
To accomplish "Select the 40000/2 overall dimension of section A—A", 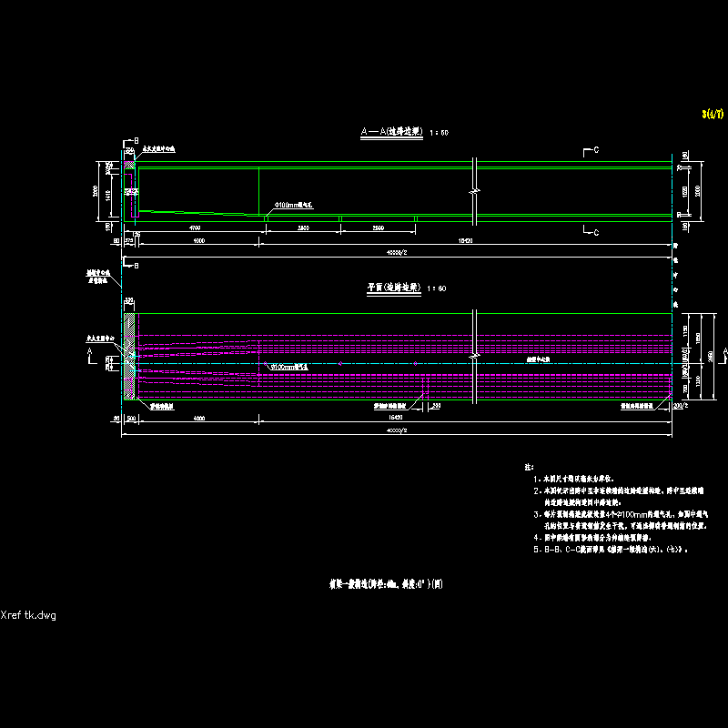I will [397, 253].
